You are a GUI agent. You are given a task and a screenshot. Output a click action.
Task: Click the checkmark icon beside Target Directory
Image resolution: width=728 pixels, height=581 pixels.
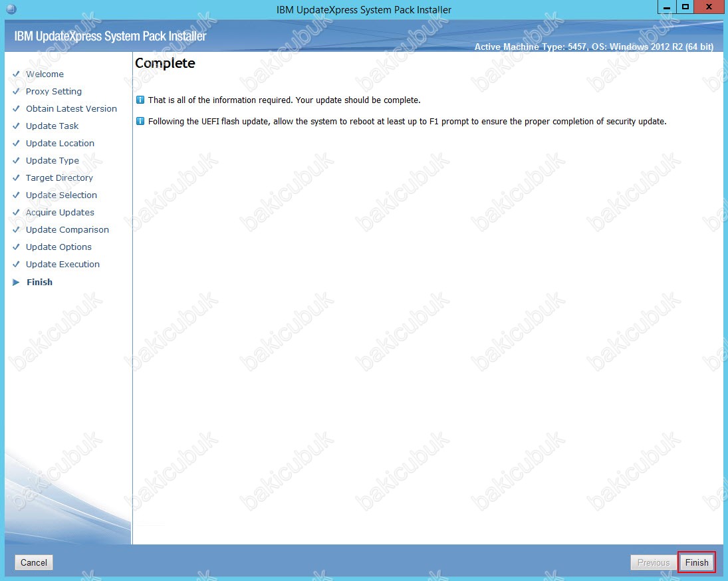pyautogui.click(x=16, y=177)
